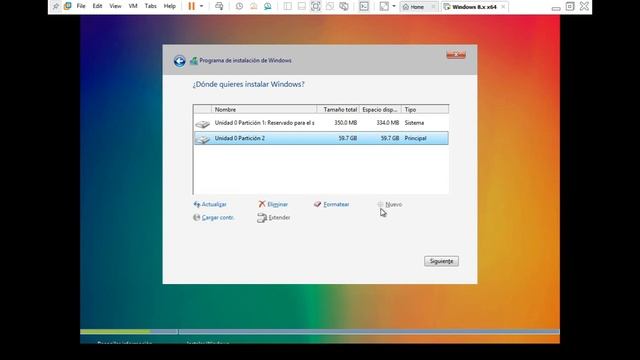Click the multiple monitors icon
Image resolution: width=640 pixels, height=360 pixels.
344,6
